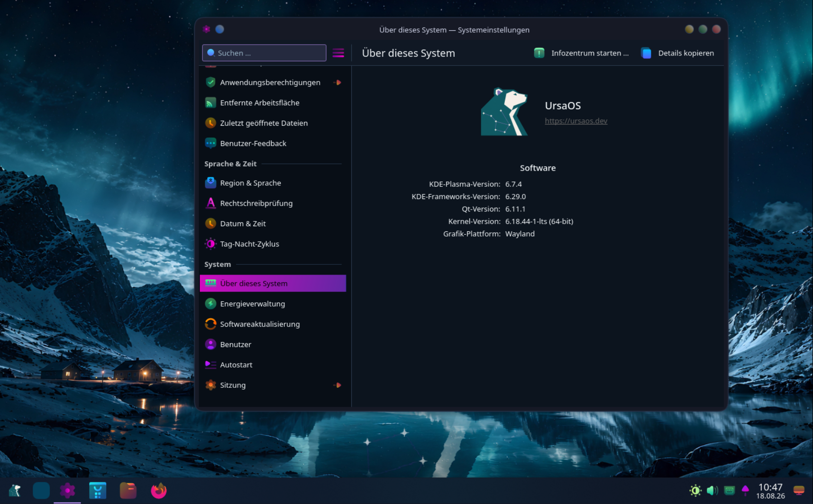Open the UrsaOS application launcher in taskbar
This screenshot has width=813, height=504.
[x=15, y=491]
